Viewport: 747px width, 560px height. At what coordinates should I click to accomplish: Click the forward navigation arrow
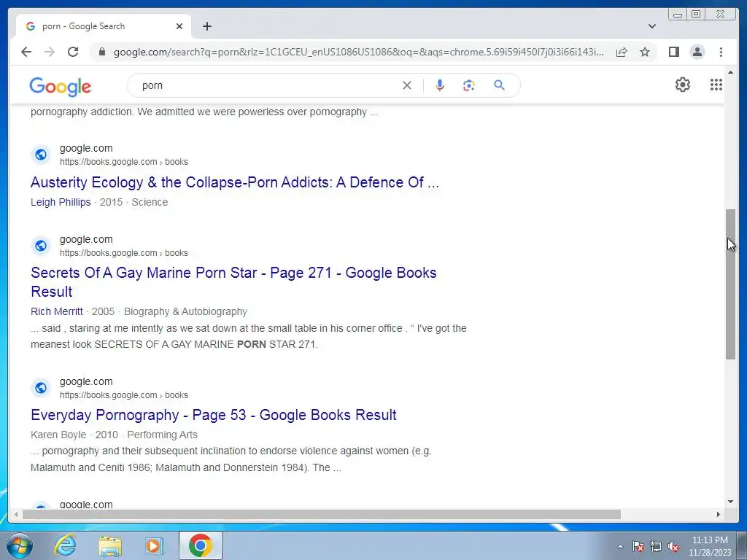pyautogui.click(x=50, y=52)
